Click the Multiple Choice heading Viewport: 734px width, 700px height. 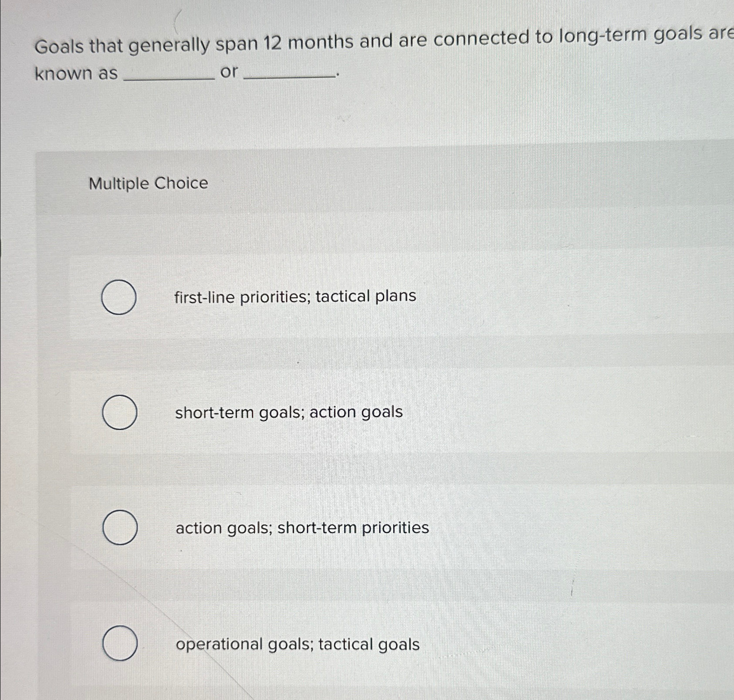[x=148, y=184]
